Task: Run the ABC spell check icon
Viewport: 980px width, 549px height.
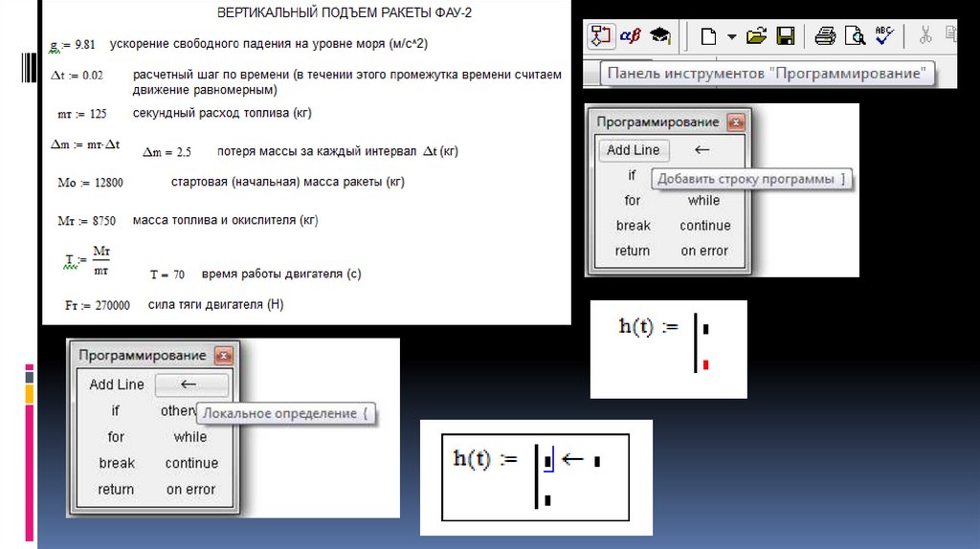Action: coord(884,36)
